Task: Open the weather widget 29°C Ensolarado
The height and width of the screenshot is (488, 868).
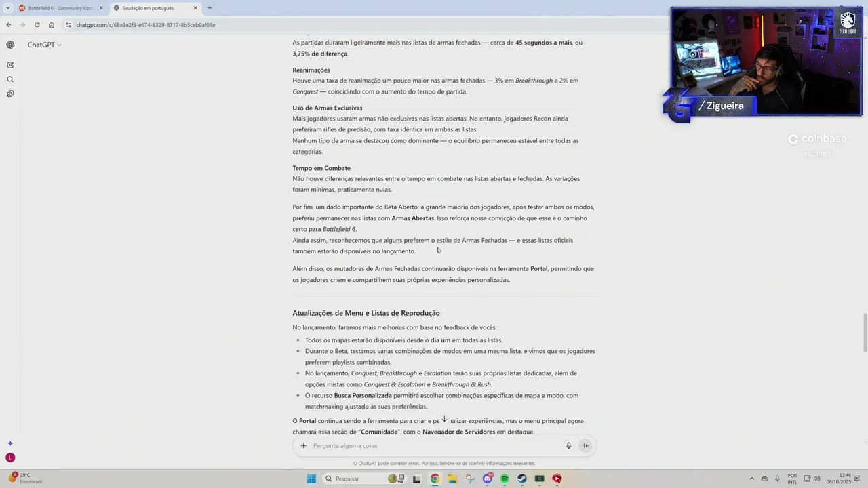Action: pos(26,479)
